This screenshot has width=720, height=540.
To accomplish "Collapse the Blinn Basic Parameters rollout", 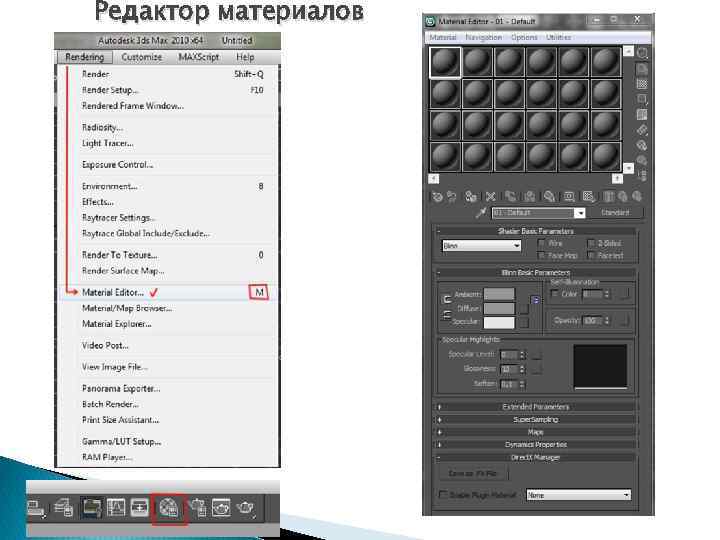I will coord(536,273).
